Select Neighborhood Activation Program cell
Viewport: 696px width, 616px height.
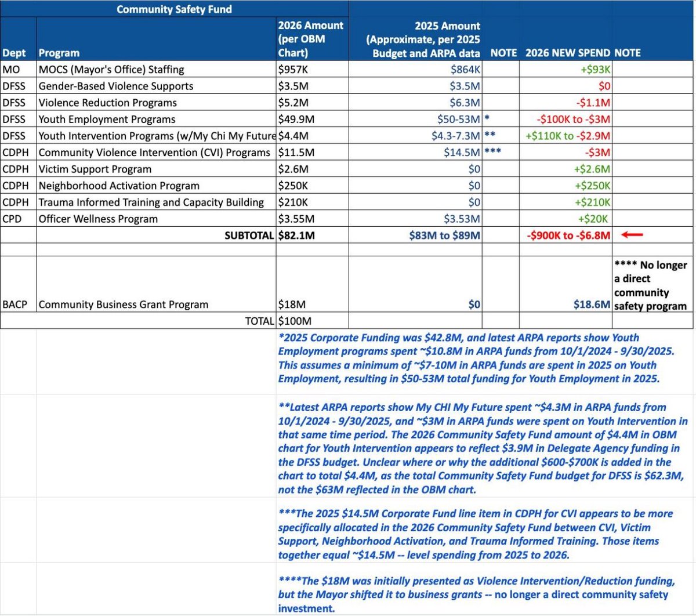157,186
